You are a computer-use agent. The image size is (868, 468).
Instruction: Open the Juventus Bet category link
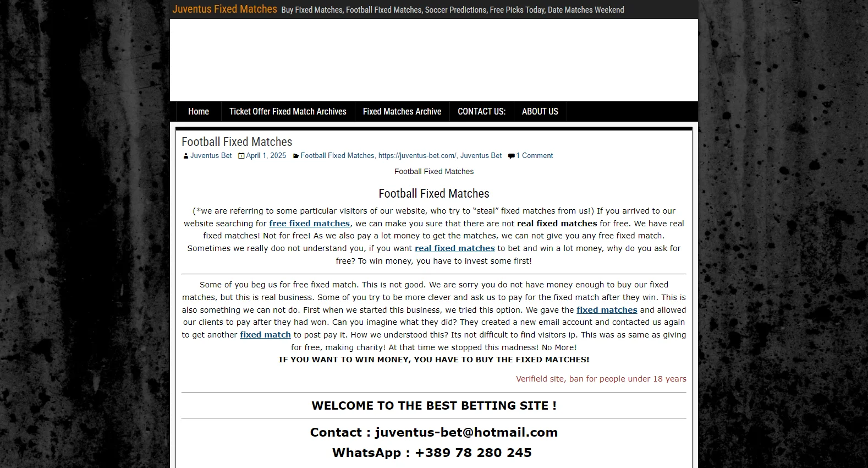coord(481,156)
